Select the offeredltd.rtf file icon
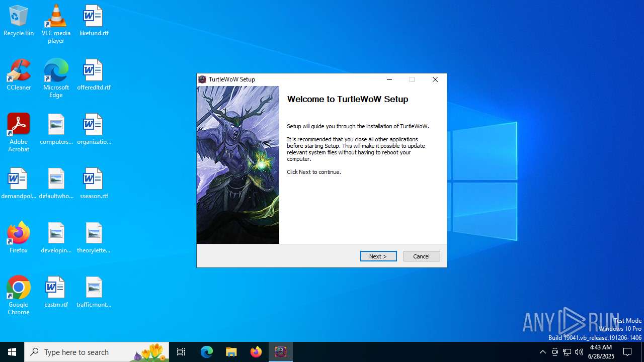The width and height of the screenshot is (644, 362). [x=94, y=75]
